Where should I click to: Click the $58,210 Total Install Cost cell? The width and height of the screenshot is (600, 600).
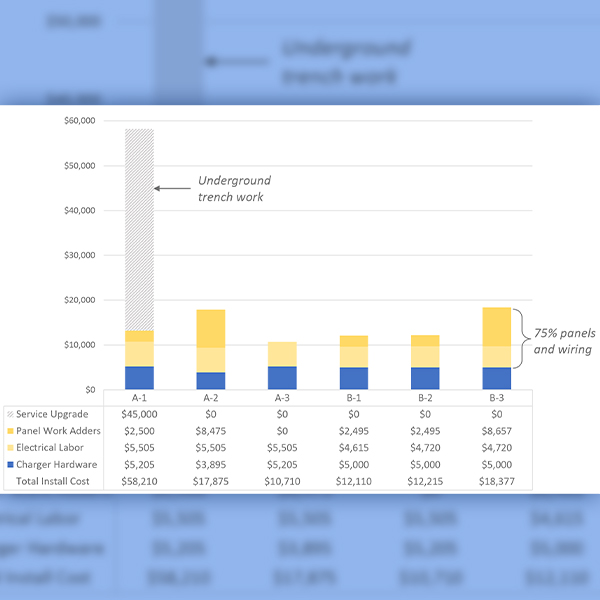tap(139, 482)
